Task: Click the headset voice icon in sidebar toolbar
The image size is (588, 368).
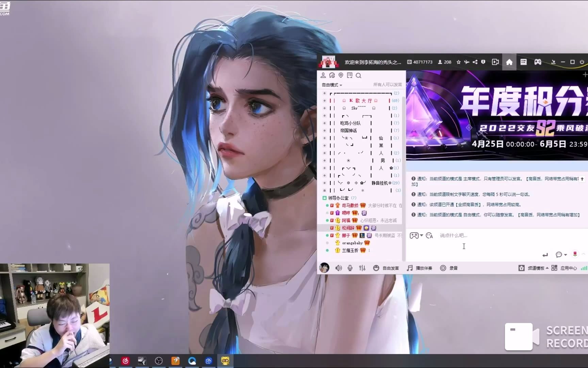Action: (332, 75)
